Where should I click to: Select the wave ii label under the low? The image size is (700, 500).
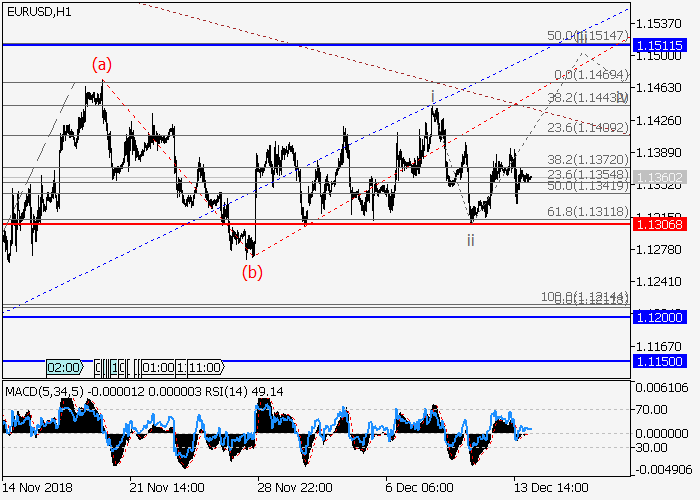(469, 240)
